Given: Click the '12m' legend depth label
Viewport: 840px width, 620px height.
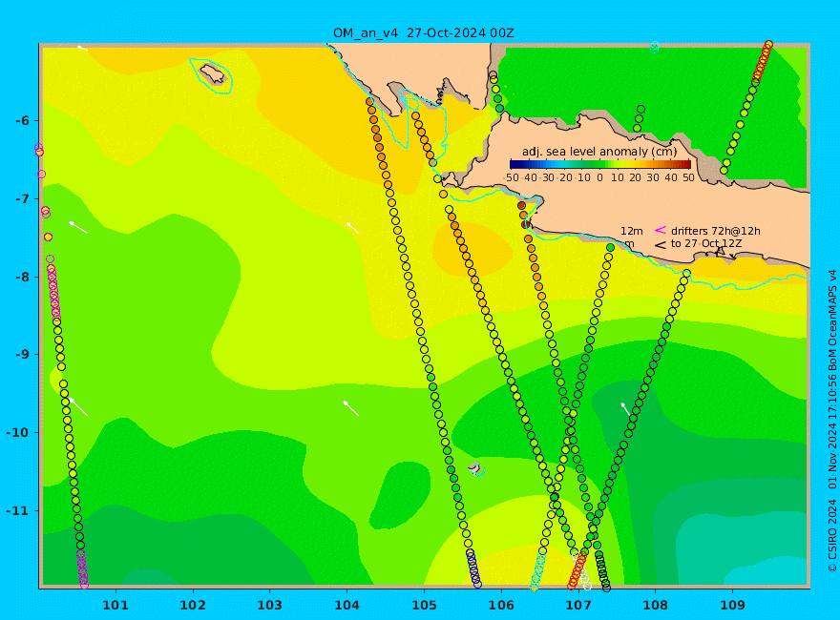Looking at the screenshot, I should (632, 231).
